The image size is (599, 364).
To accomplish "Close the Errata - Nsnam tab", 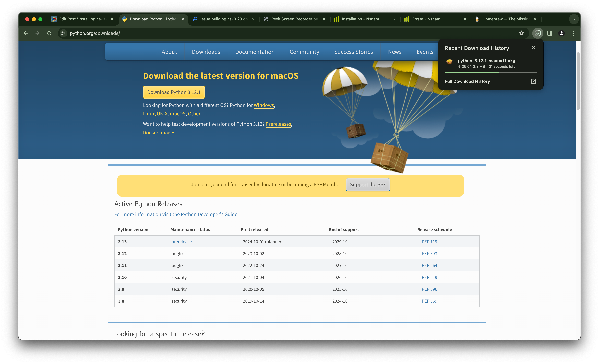I will pos(465,19).
